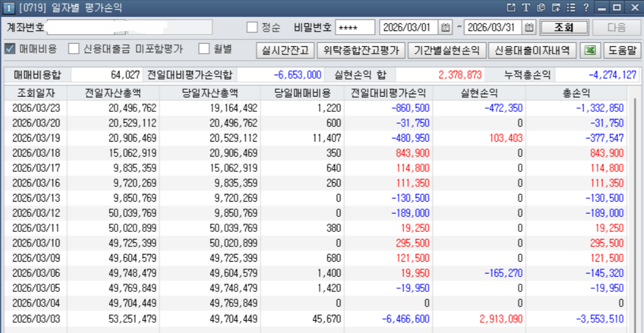
Task: Open the 실시간잔고 screen
Action: click(285, 50)
